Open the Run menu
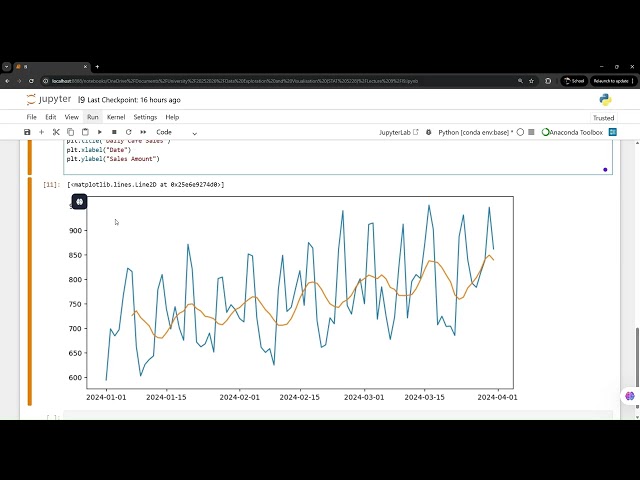This screenshot has height=480, width=640. (x=93, y=117)
